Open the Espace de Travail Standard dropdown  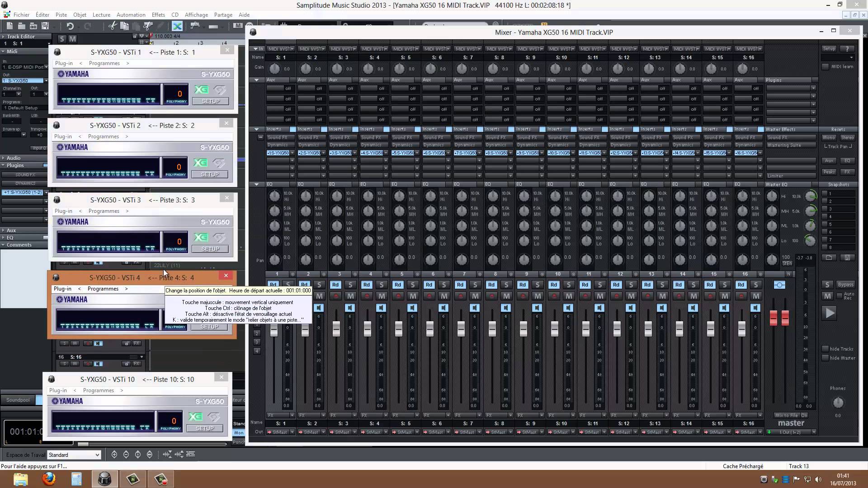[x=74, y=455]
